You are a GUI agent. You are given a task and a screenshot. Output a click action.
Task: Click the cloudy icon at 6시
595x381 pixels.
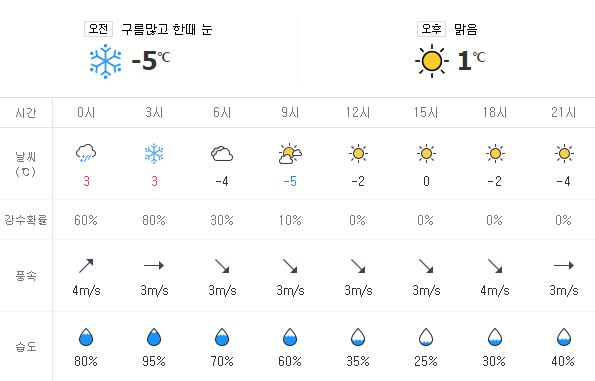click(222, 154)
